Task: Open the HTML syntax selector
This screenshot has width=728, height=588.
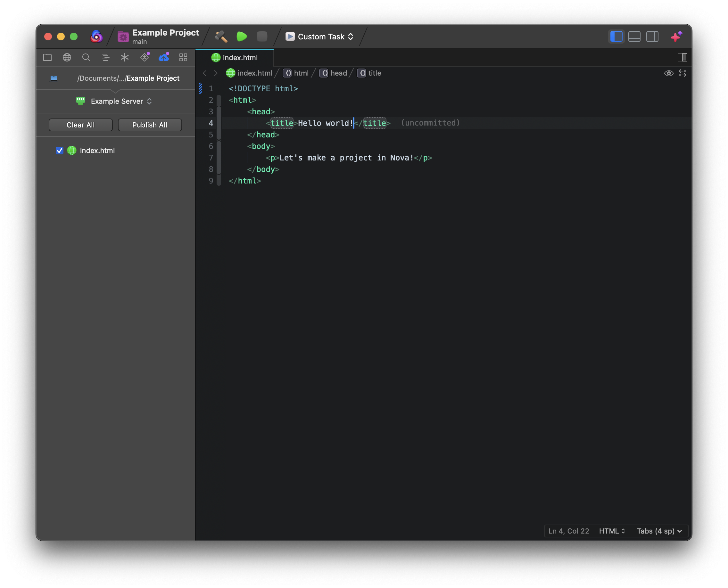Action: pyautogui.click(x=612, y=531)
